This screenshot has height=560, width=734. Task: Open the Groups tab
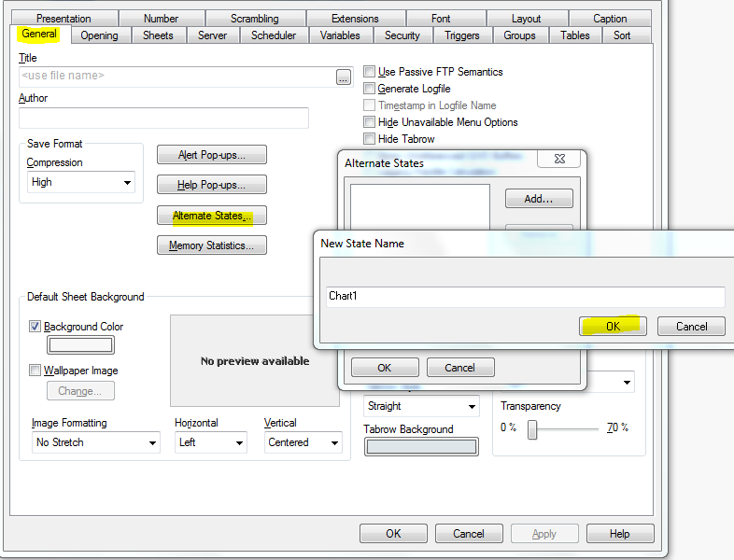[519, 35]
